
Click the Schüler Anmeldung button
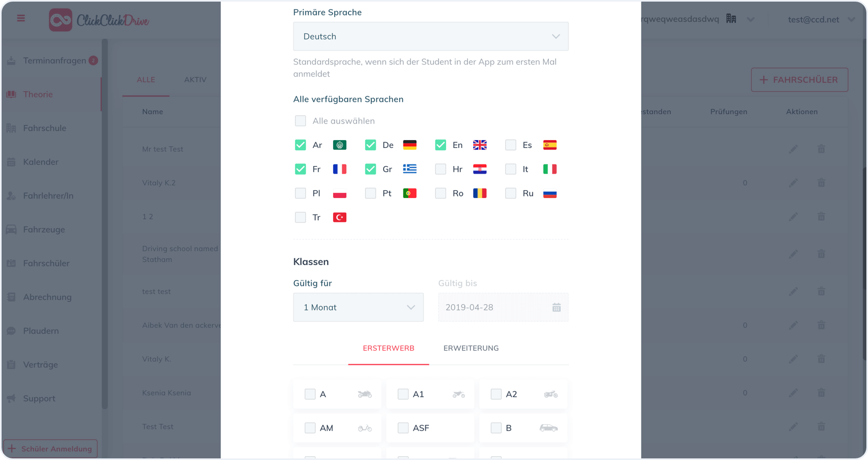click(50, 449)
